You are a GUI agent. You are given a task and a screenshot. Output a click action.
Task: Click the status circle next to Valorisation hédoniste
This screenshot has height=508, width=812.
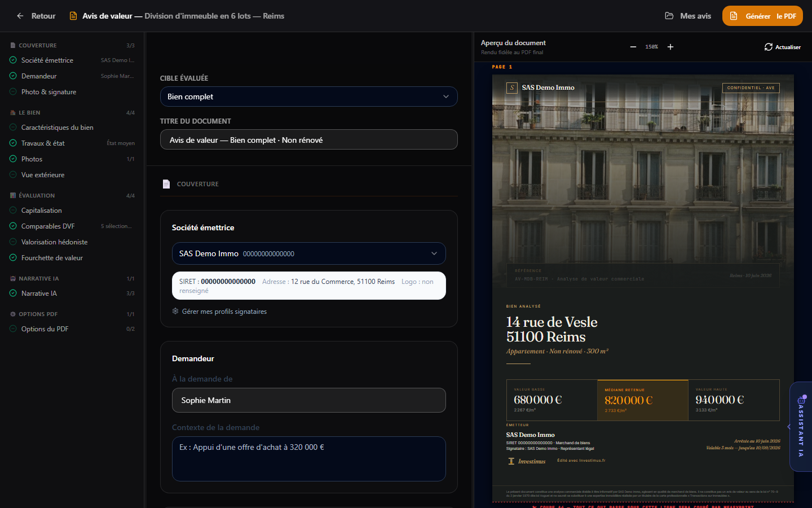tap(13, 242)
